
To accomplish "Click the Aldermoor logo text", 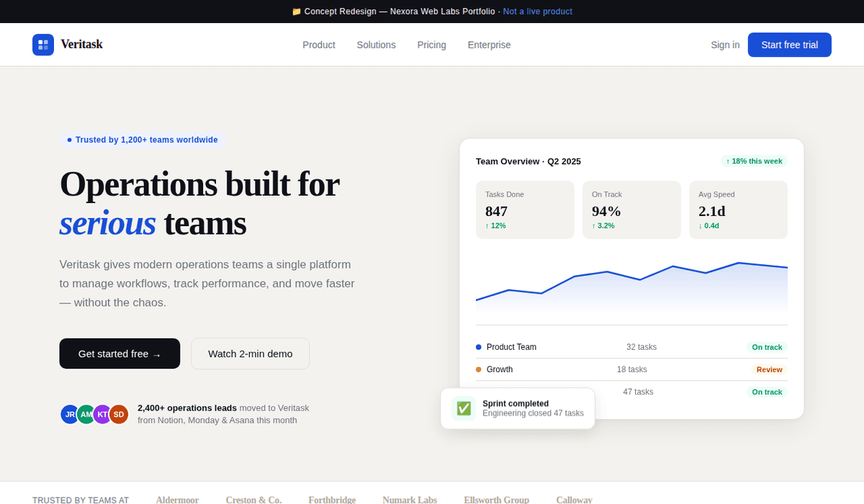I will [177, 500].
